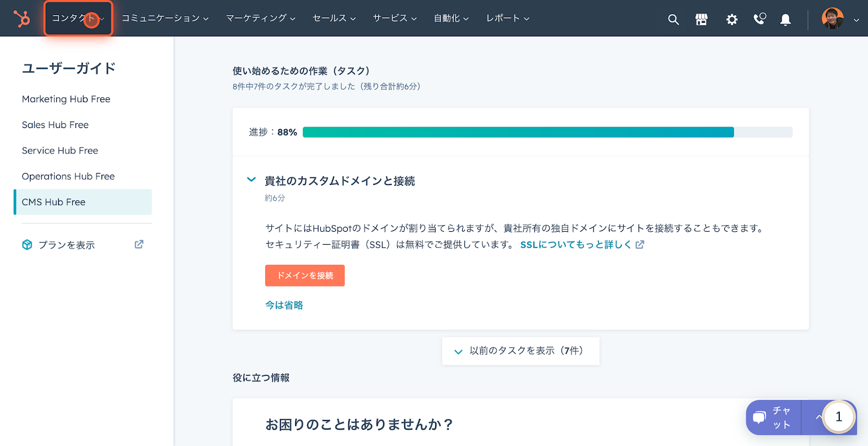Click the user avatar photo
The height and width of the screenshot is (446, 868).
click(833, 18)
